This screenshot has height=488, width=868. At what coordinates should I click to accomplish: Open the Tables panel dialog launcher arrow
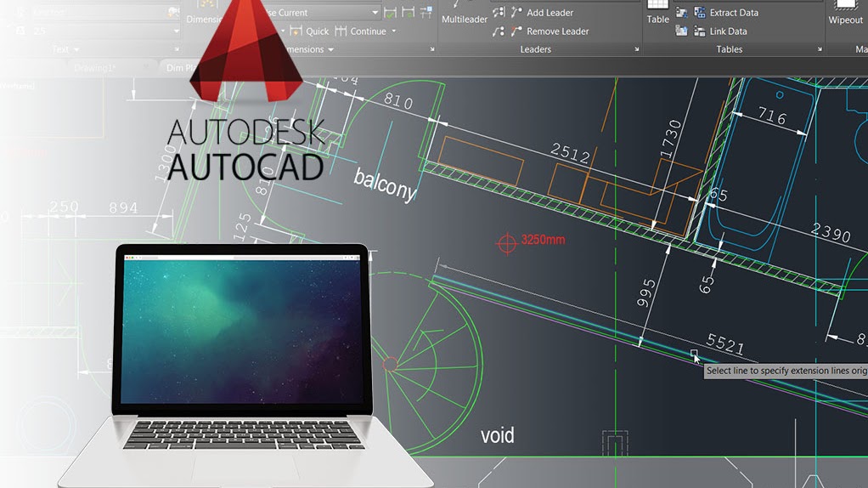[820, 49]
